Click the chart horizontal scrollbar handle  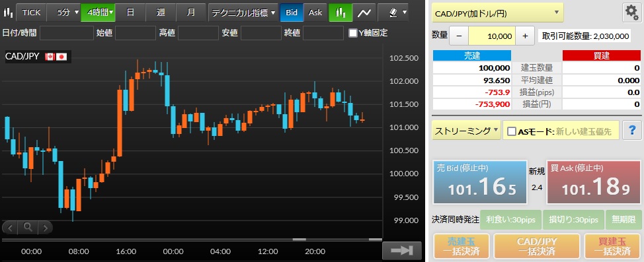(x=299, y=240)
